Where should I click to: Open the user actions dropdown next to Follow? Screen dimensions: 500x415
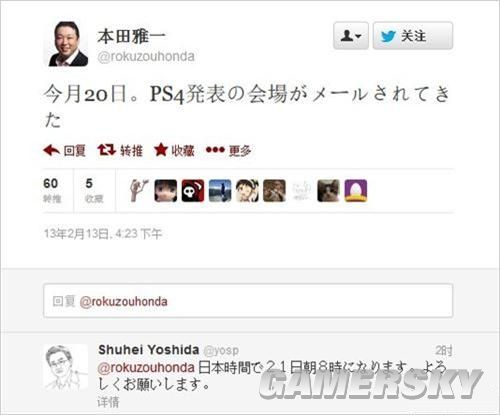[x=351, y=36]
